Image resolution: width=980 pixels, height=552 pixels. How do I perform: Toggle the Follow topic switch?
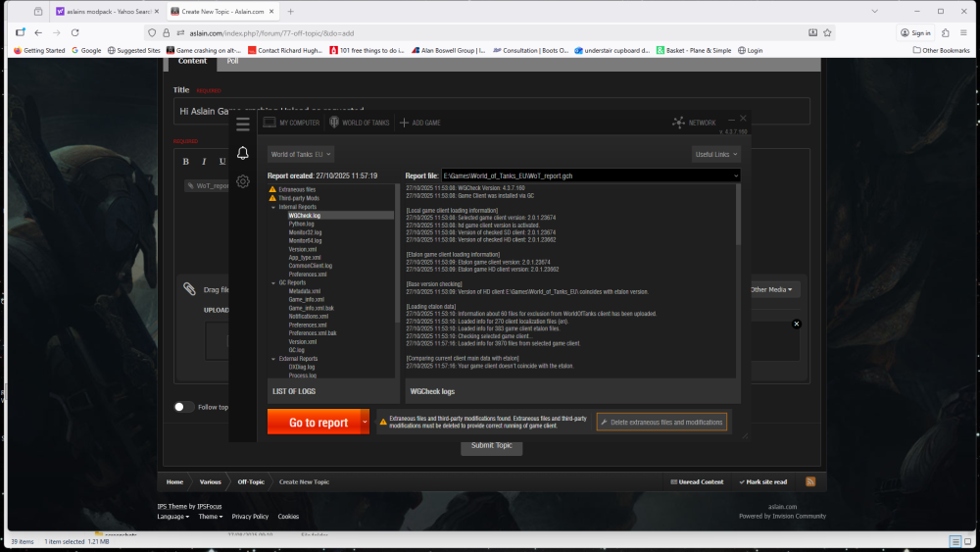tap(183, 407)
